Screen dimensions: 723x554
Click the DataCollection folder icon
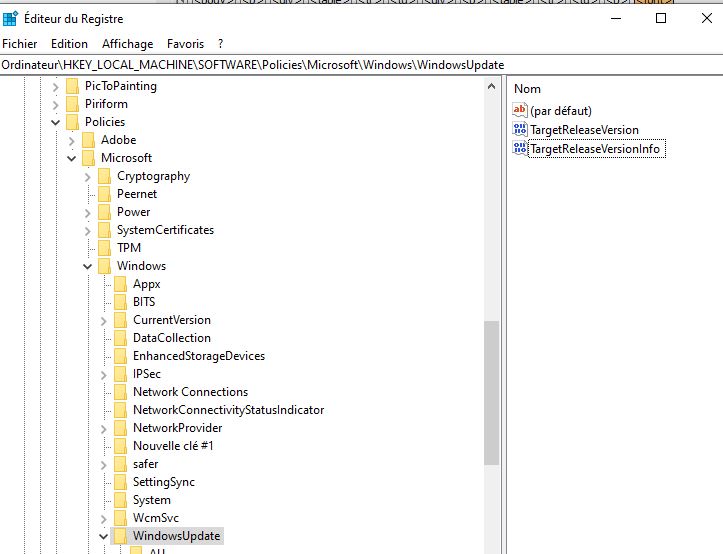click(121, 338)
